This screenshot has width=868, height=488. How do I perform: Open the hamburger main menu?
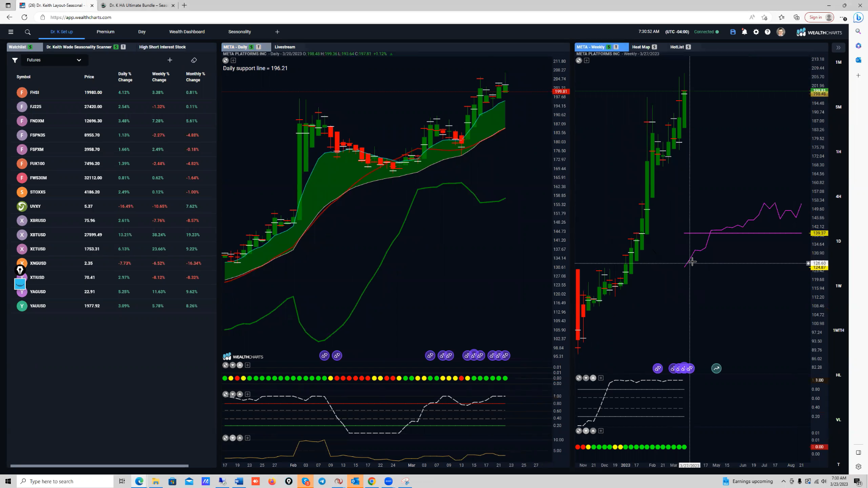click(11, 32)
